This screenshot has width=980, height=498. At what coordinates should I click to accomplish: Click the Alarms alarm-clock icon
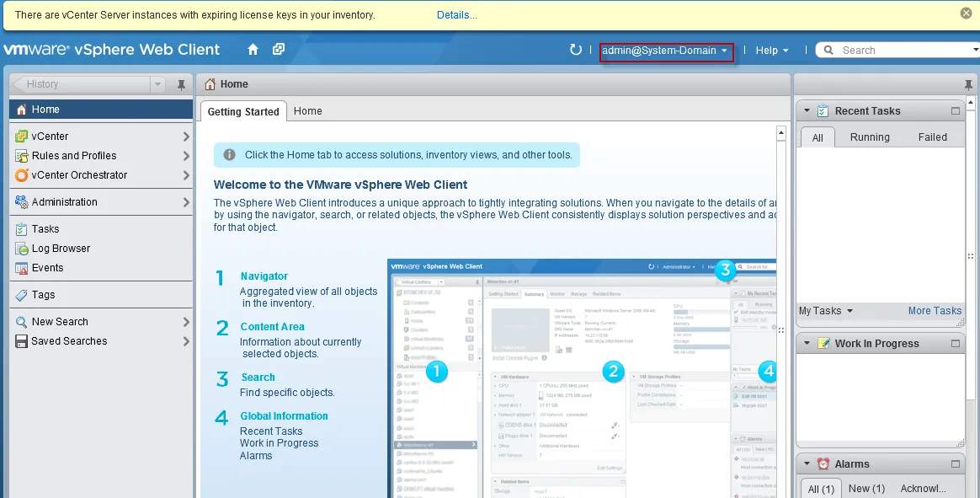pyautogui.click(x=823, y=464)
